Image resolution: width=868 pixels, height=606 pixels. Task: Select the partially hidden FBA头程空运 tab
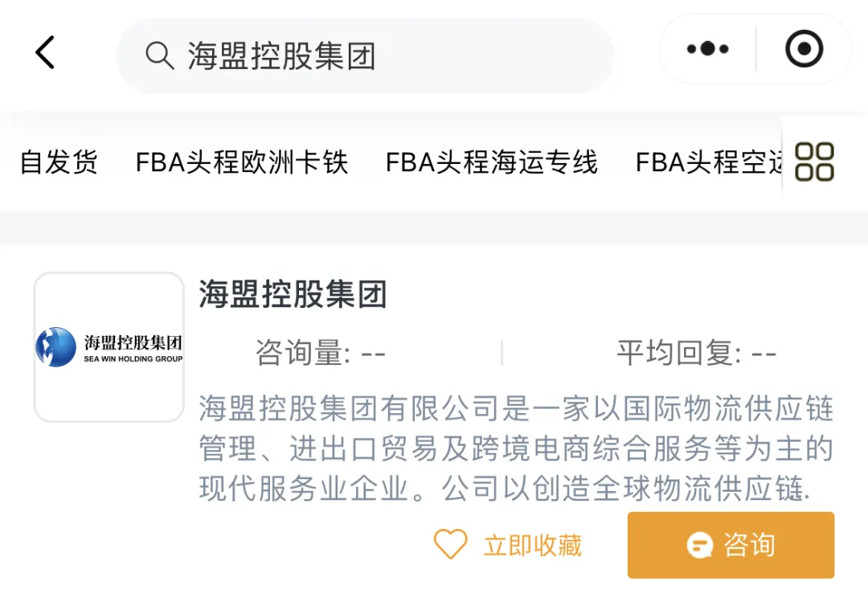pyautogui.click(x=707, y=162)
